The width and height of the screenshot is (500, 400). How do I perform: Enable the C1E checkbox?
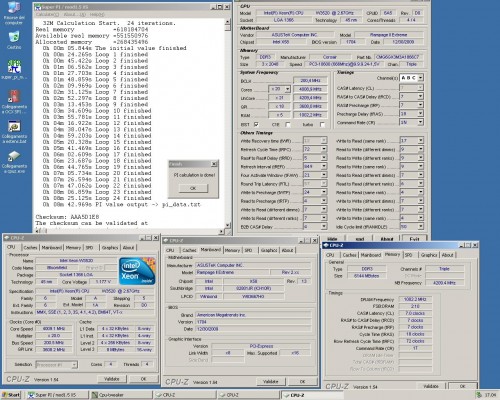coord(288,124)
